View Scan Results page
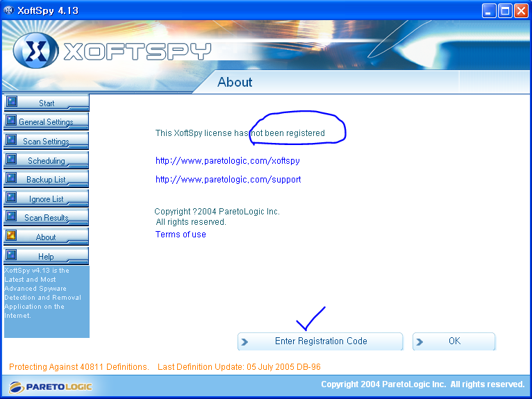 46,218
